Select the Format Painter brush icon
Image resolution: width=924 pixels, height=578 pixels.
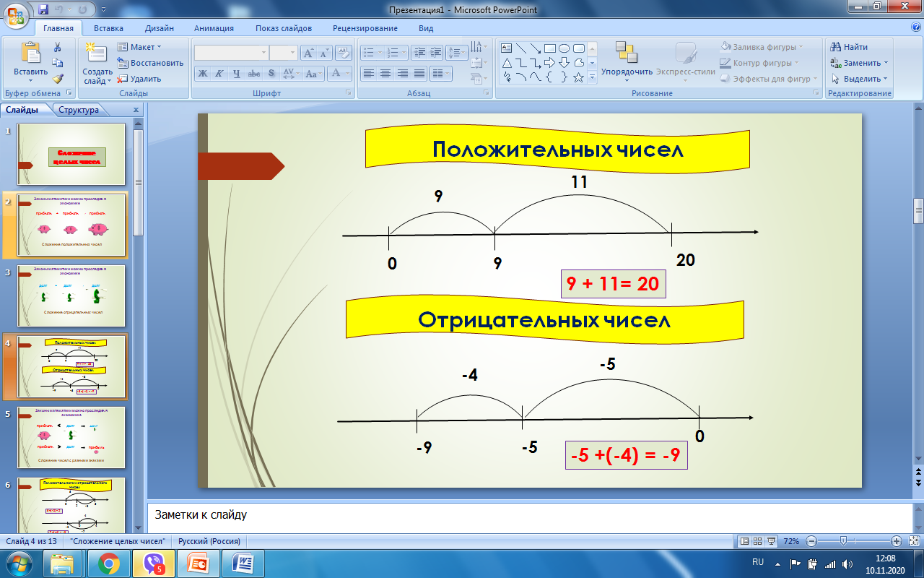pos(58,79)
